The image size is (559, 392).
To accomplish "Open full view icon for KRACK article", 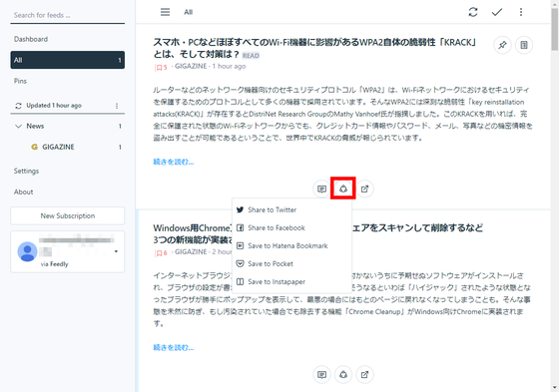I will coord(524,45).
